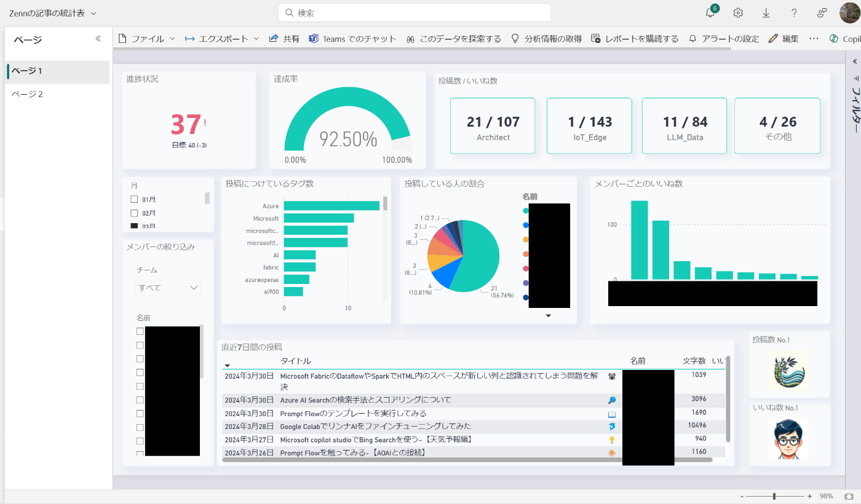Check the second checkbox under 名前
Screen dimensions: 861x504
click(x=140, y=345)
